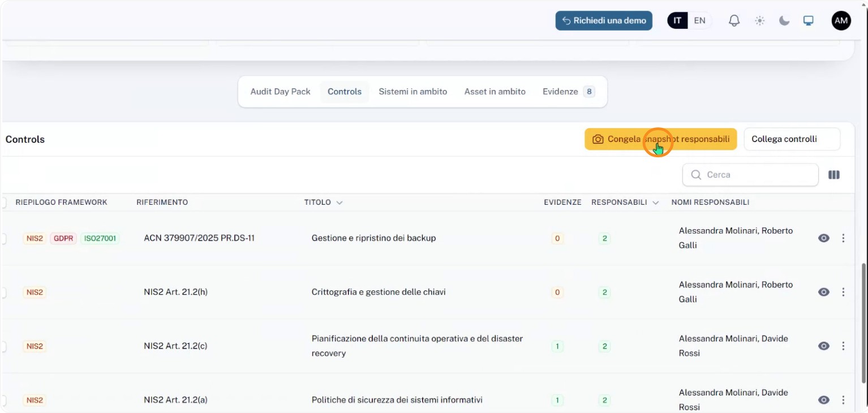Switch language to EN

tap(700, 21)
